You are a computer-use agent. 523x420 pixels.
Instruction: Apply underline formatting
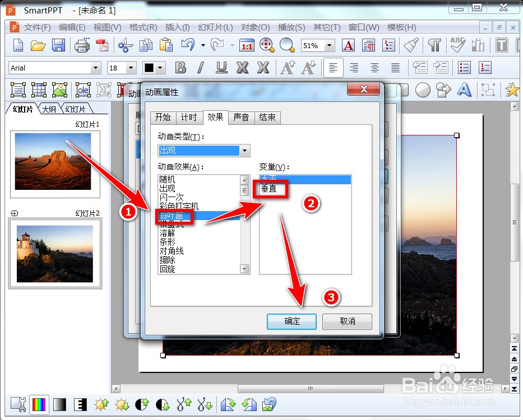(x=221, y=68)
